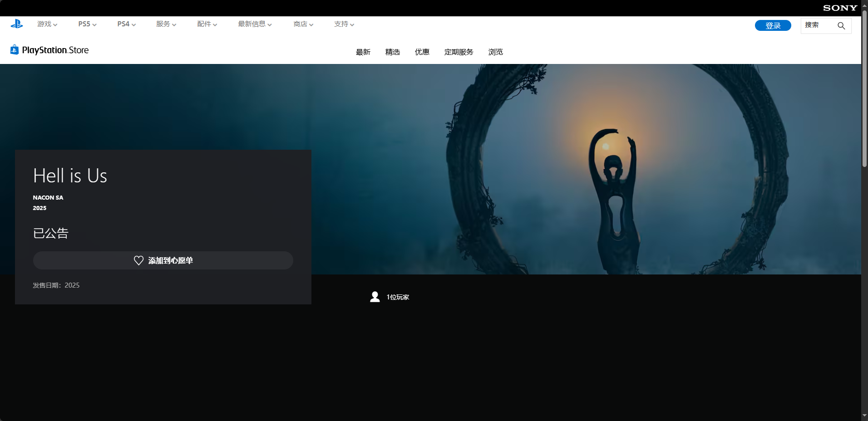
Task: Click the 1位玩家 label
Action: [398, 297]
